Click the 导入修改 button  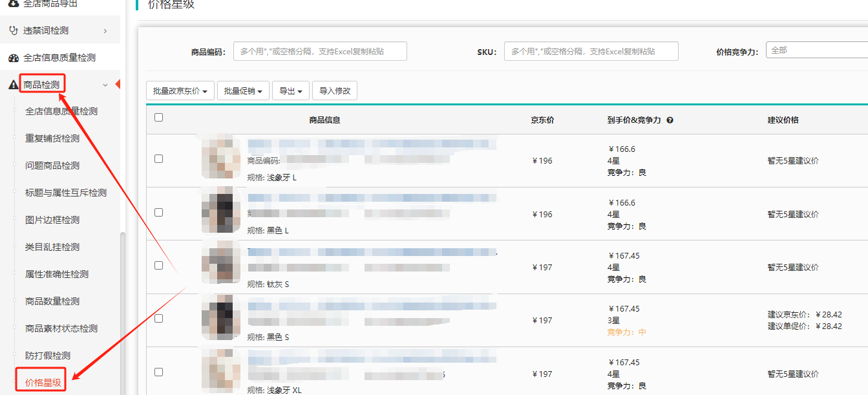pos(335,91)
